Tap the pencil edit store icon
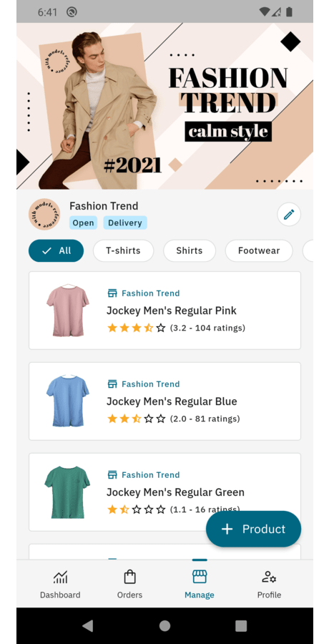 [289, 215]
